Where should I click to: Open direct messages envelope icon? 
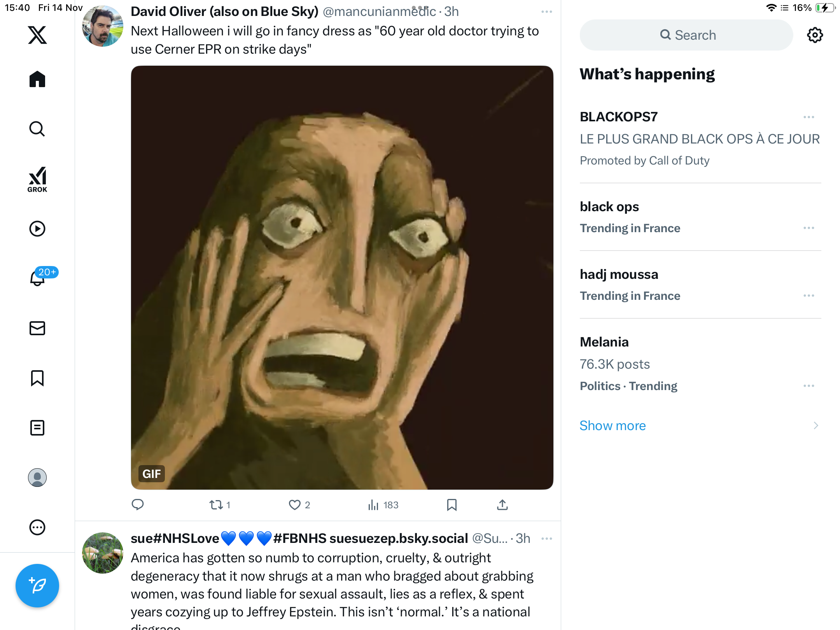(x=37, y=328)
